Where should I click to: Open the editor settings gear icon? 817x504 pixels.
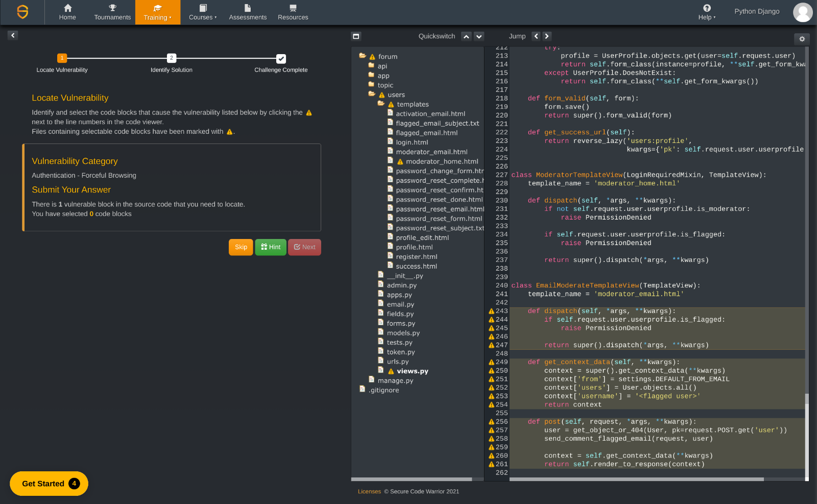tap(802, 39)
